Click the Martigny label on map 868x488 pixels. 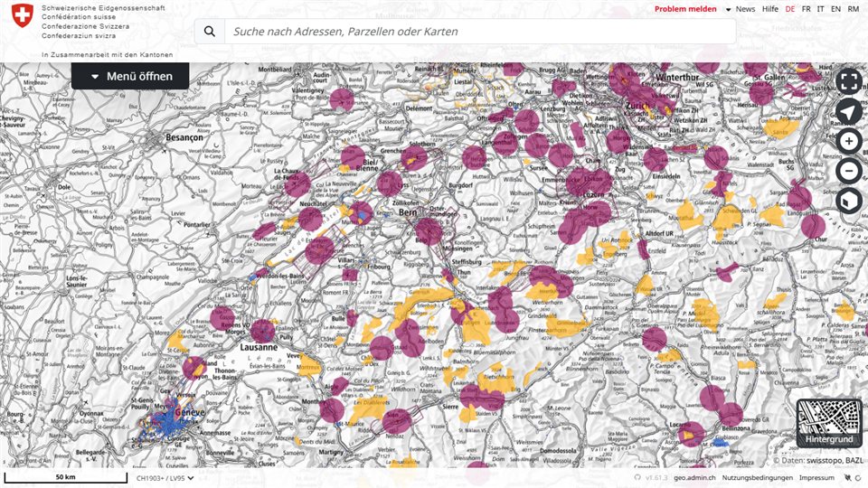coord(331,452)
